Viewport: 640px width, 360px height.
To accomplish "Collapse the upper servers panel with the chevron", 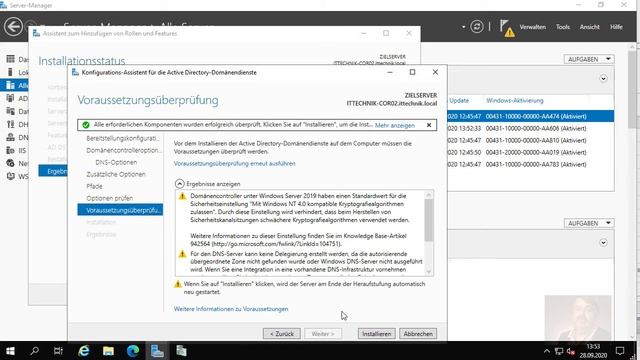I will tap(603, 79).
